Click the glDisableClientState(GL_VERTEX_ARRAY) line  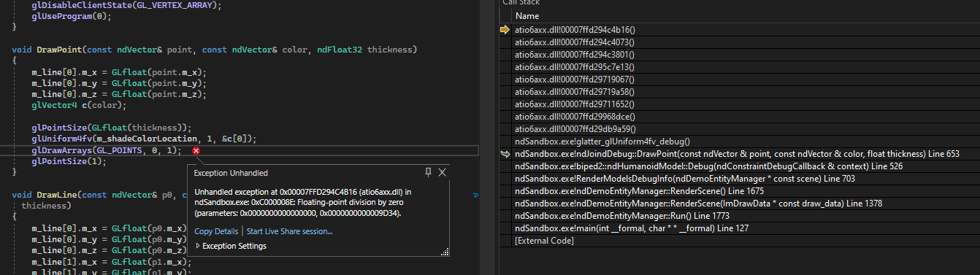126,4
